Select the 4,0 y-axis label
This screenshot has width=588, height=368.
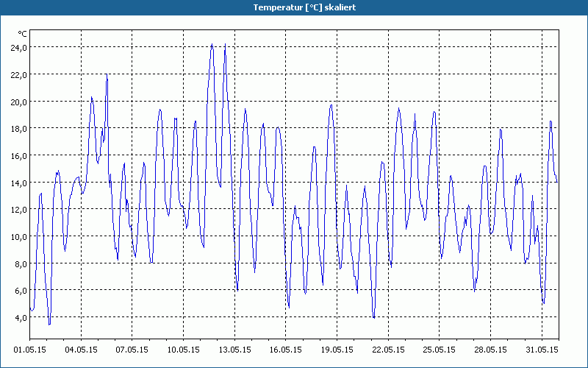(21, 318)
